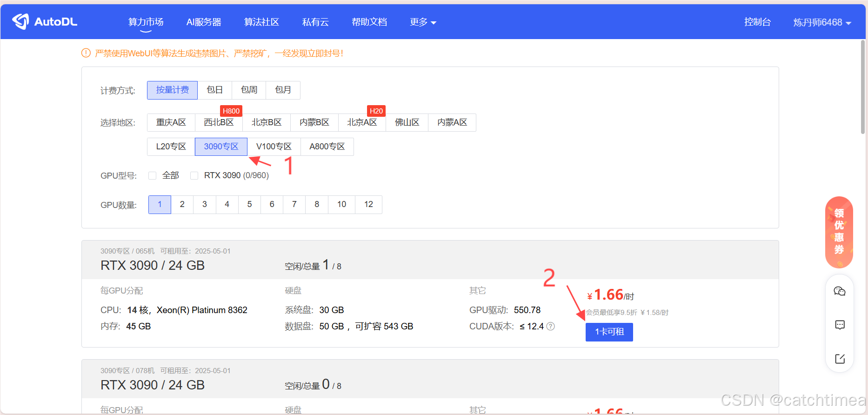Open the chat message support icon
Viewport: 868px width, 415px height.
[840, 325]
